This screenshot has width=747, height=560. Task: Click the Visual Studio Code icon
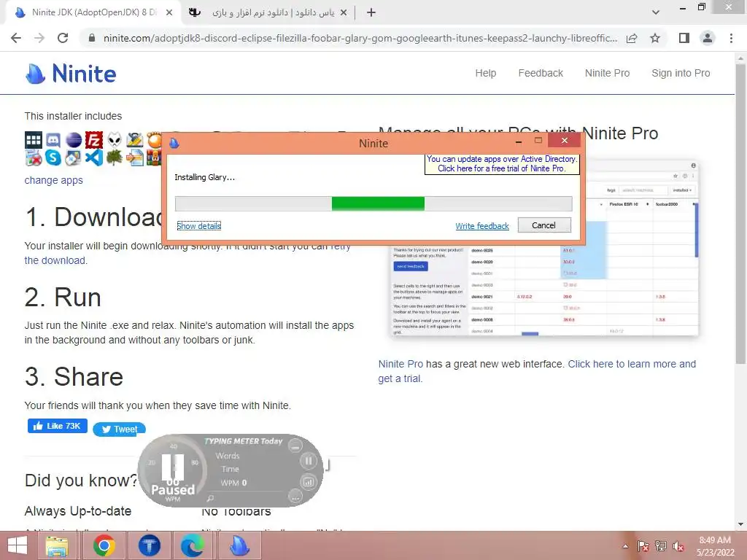pos(94,157)
